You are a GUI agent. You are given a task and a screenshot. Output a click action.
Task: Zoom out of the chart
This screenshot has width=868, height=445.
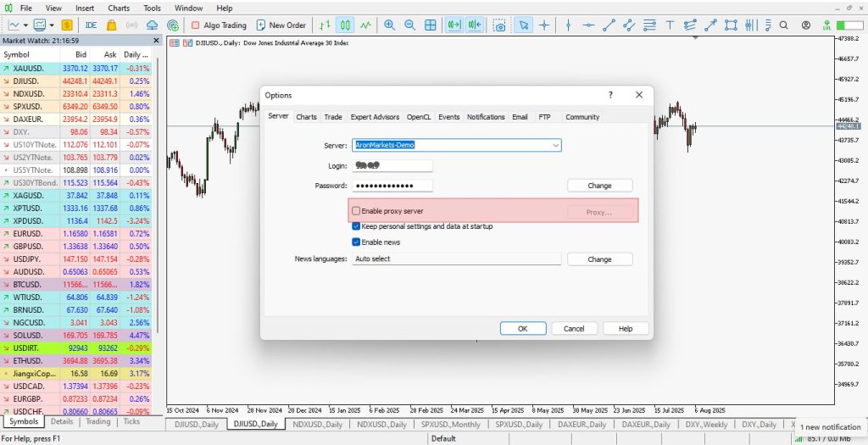point(409,25)
